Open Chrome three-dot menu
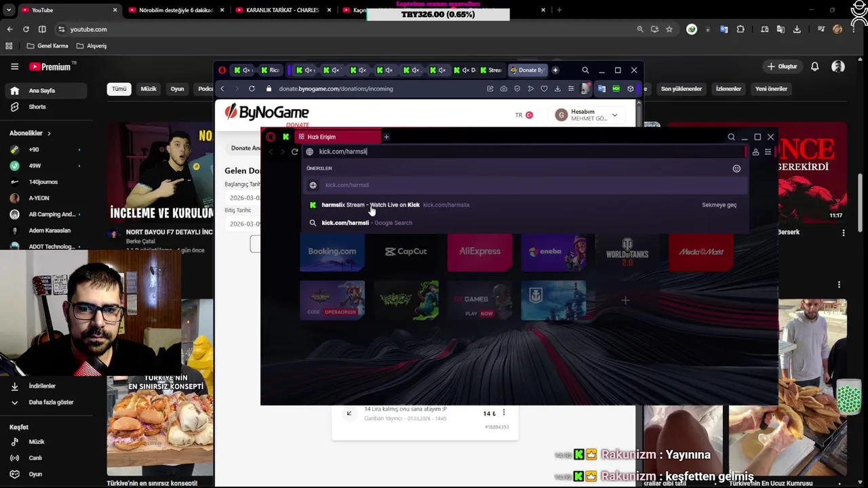The width and height of the screenshot is (868, 488). pos(854,29)
